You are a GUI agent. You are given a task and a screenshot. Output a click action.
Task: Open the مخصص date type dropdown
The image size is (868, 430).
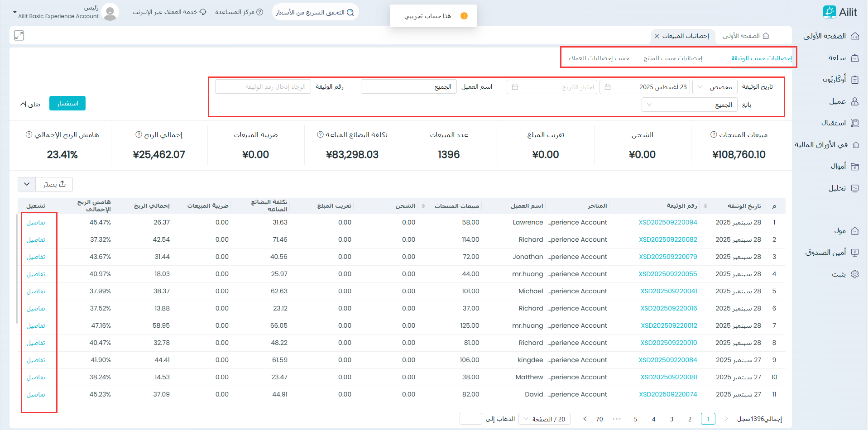point(715,87)
